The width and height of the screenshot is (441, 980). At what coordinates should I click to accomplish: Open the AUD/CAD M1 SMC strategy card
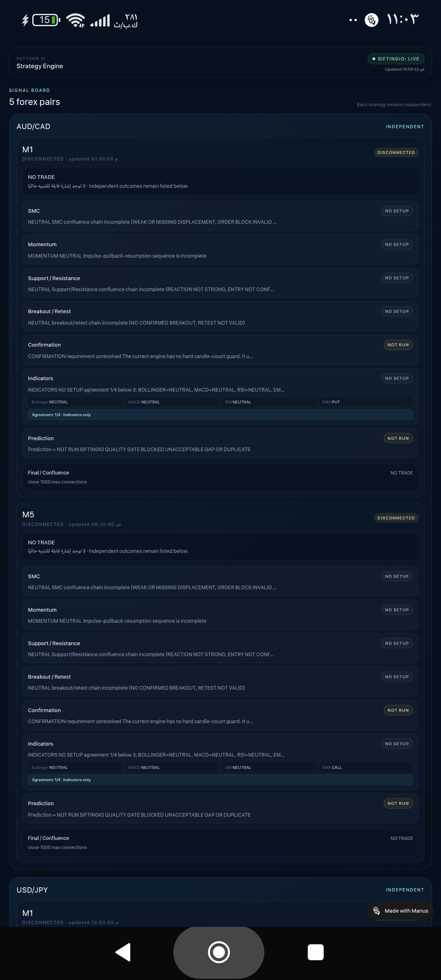220,216
